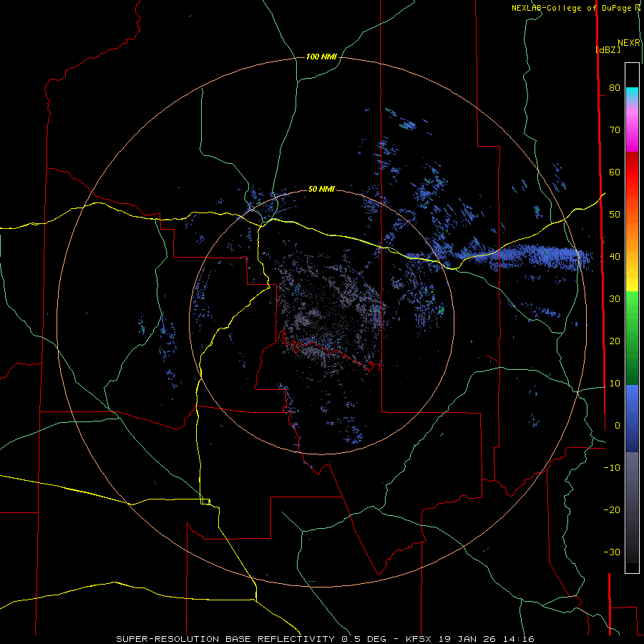This screenshot has width=644, height=644.
Task: Click the SUPER-RESOLUTION BASE REFLECTIVITY caption text
Action: 225,639
